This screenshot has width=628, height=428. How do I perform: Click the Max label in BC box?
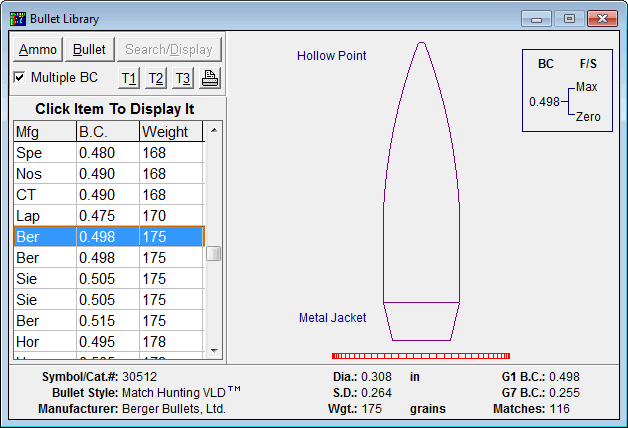pos(587,86)
